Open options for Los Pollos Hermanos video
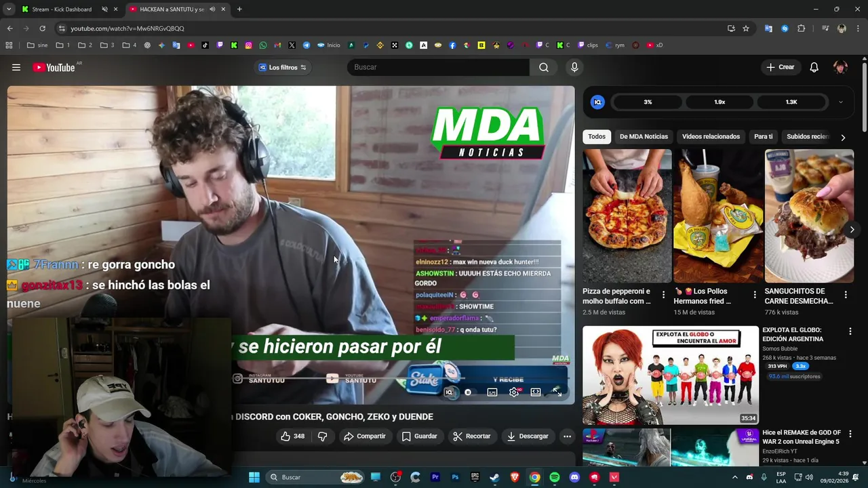The width and height of the screenshot is (868, 488). 755,295
